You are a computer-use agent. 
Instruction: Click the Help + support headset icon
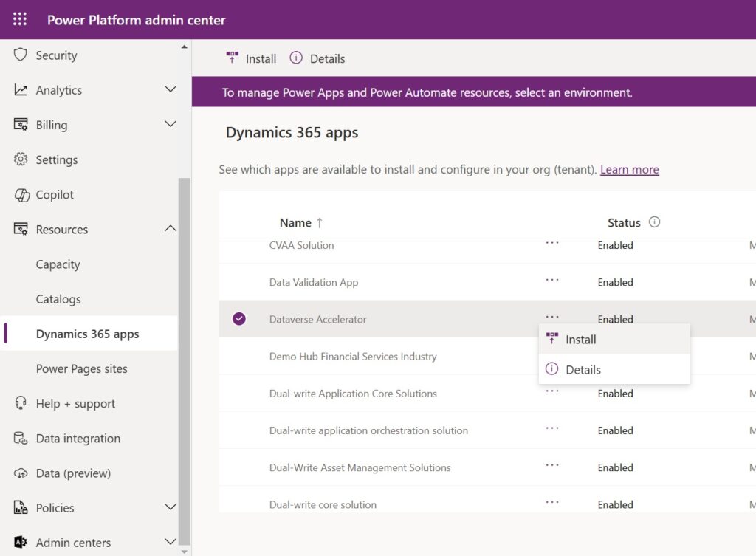point(20,402)
